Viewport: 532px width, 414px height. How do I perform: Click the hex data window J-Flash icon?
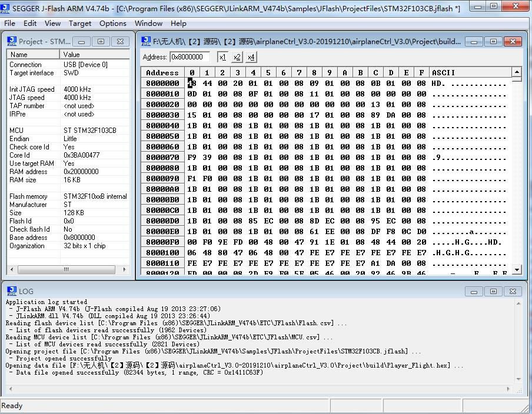tap(146, 41)
